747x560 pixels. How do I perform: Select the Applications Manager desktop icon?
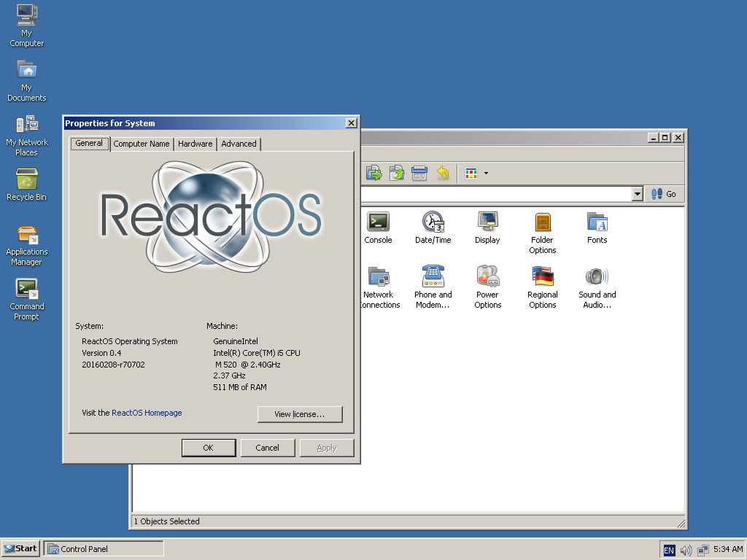pyautogui.click(x=27, y=246)
